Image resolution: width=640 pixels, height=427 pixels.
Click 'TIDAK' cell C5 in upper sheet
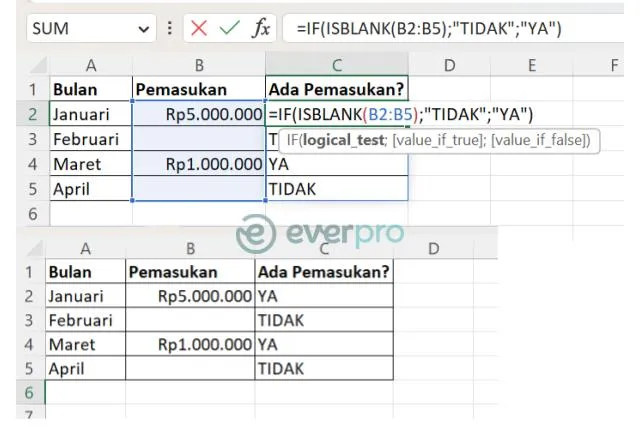point(337,189)
